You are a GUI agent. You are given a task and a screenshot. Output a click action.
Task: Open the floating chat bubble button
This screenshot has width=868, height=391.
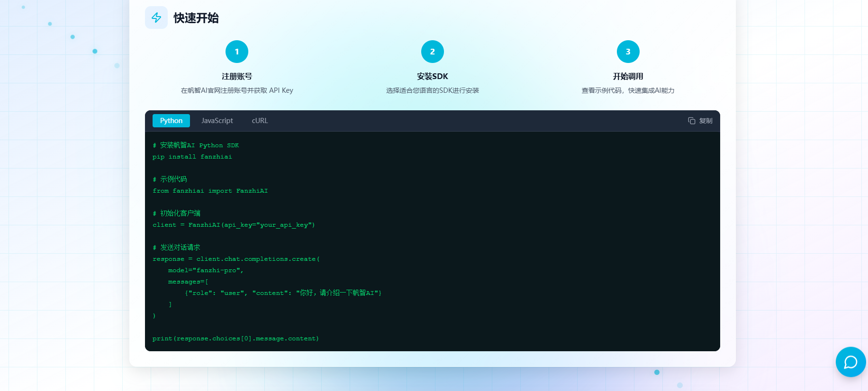click(850, 362)
